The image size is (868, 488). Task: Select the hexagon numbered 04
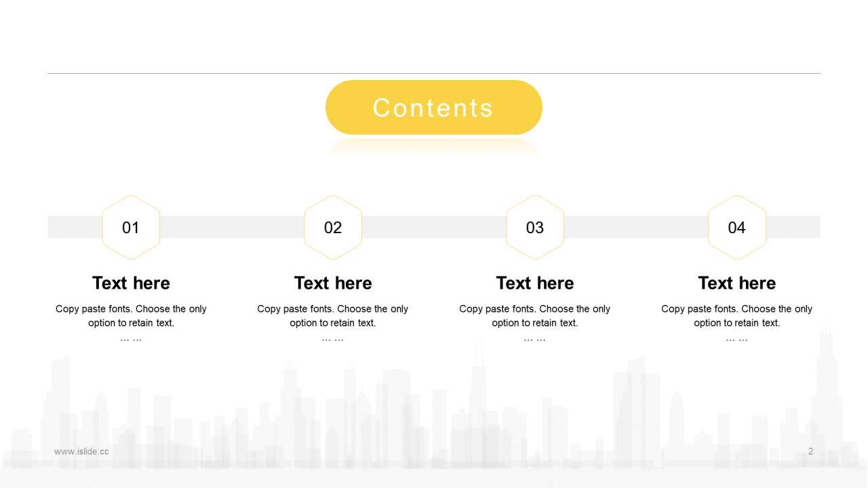(737, 227)
